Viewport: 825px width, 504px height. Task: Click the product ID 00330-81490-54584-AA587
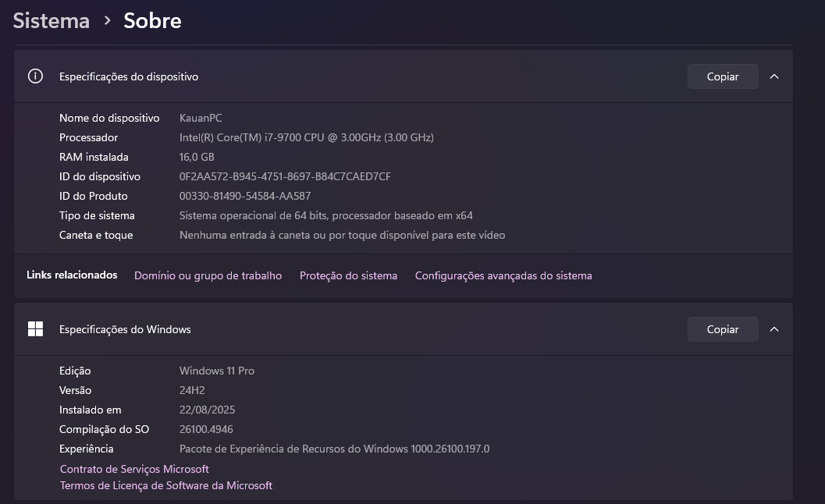coord(245,196)
